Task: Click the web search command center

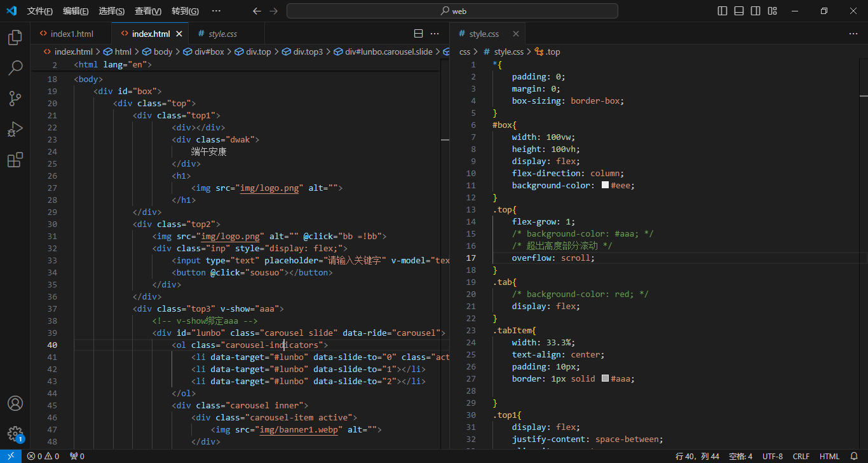Action: [452, 11]
